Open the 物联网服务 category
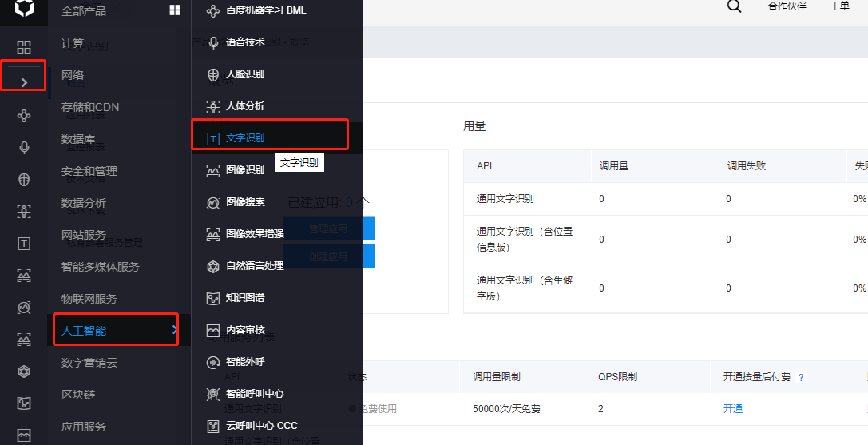 click(89, 299)
